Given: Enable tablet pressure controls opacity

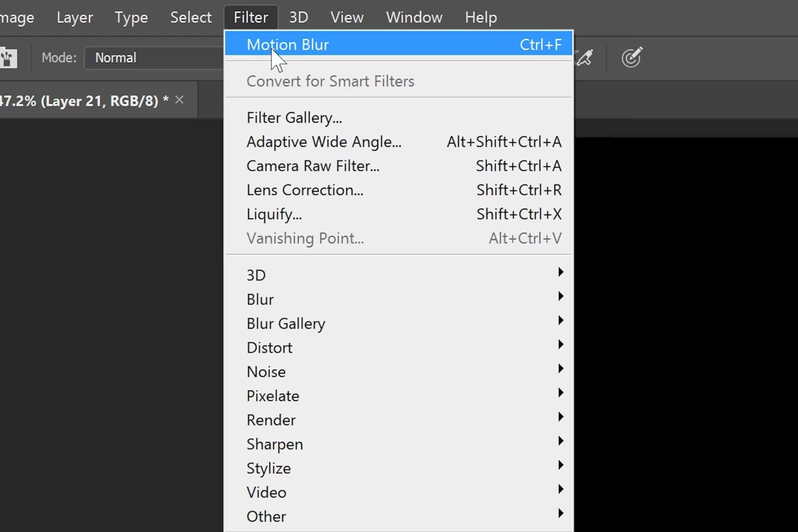Looking at the screenshot, I should point(584,57).
